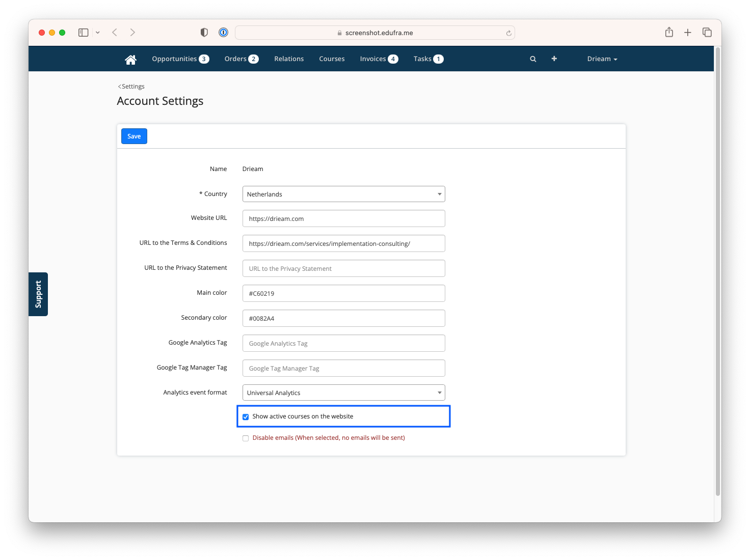
Task: Go to Relations in the navbar
Action: coord(289,59)
